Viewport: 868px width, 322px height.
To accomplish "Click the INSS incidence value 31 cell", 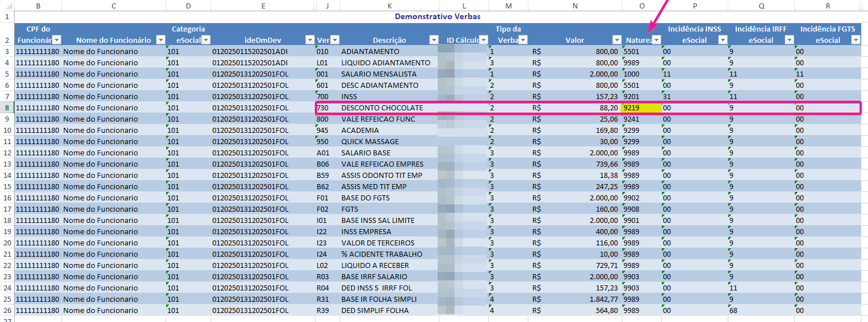I will tap(695, 96).
